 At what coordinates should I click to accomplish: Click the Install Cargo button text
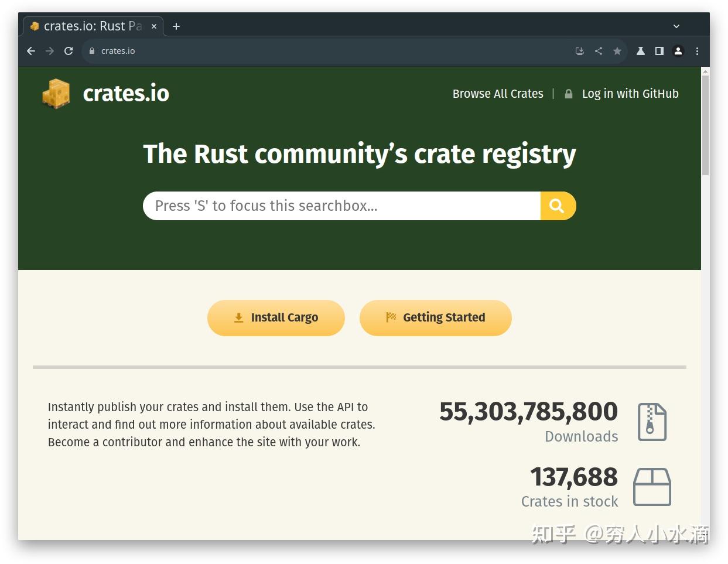[x=285, y=317]
